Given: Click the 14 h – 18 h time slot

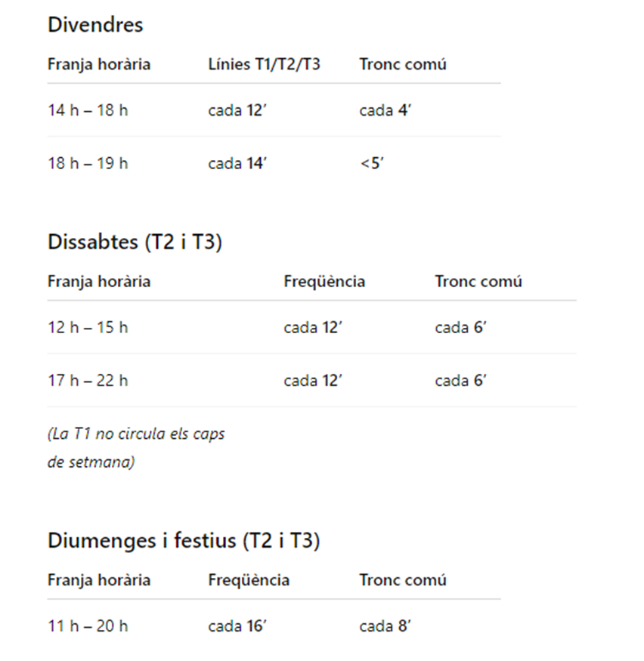Looking at the screenshot, I should 88,110.
